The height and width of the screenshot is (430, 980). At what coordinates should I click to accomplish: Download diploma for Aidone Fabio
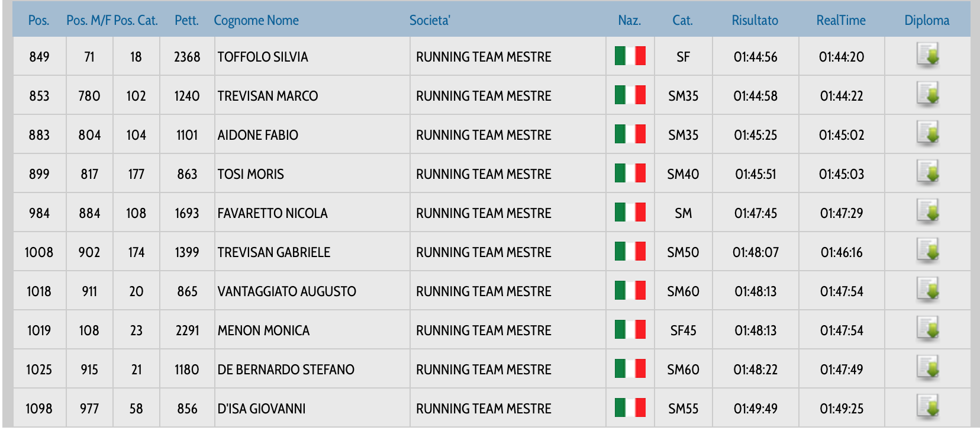pos(927,134)
